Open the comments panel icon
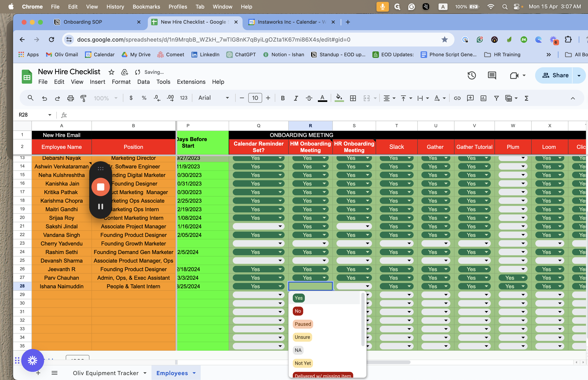 point(492,75)
